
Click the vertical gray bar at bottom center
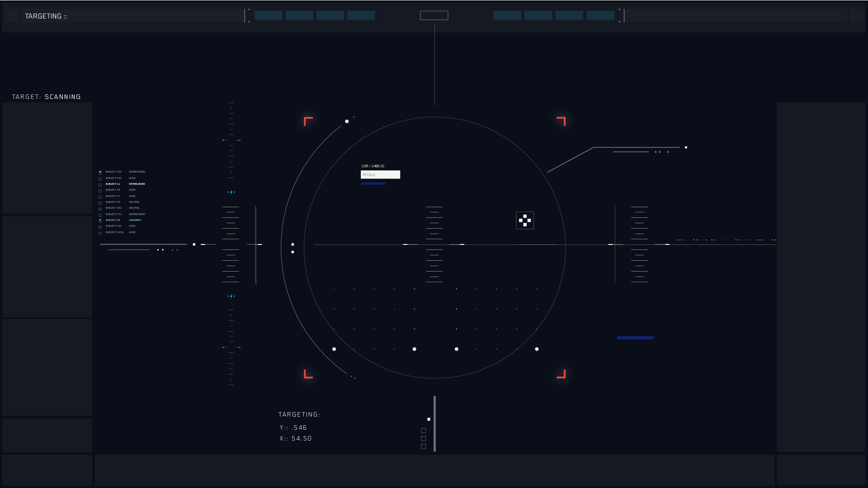point(434,424)
